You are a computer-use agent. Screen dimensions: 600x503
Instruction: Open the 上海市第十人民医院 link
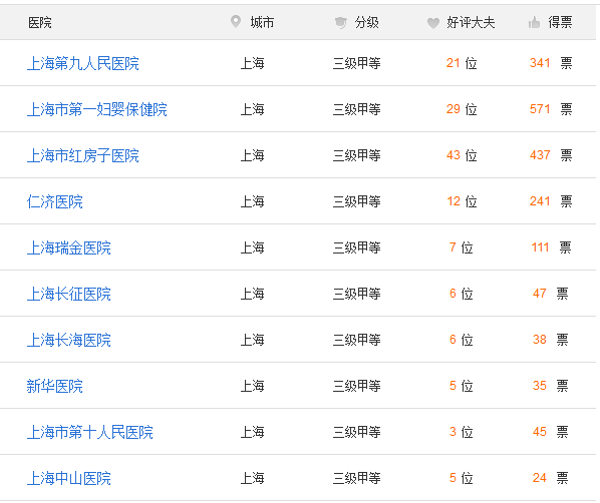click(90, 432)
